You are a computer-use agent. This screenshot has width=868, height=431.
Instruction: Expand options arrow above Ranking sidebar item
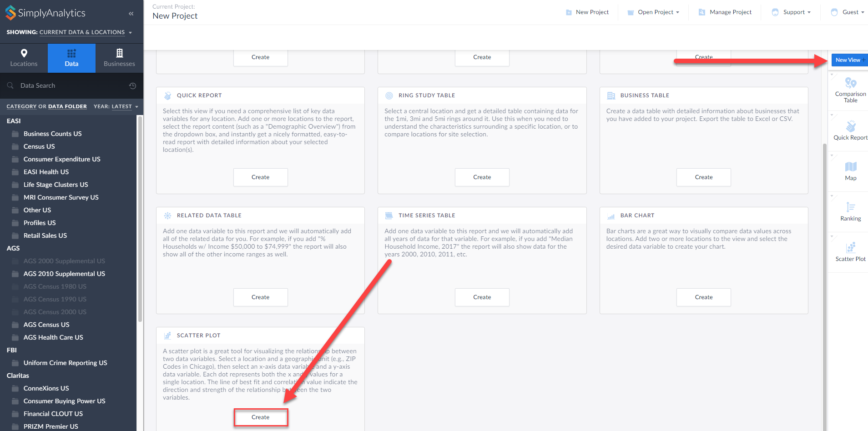tap(832, 196)
